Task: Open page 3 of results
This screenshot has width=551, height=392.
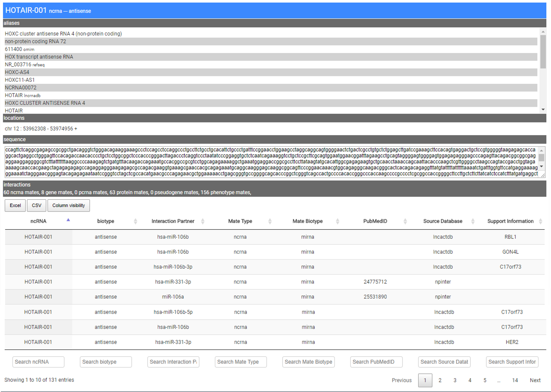Action: pos(455,380)
